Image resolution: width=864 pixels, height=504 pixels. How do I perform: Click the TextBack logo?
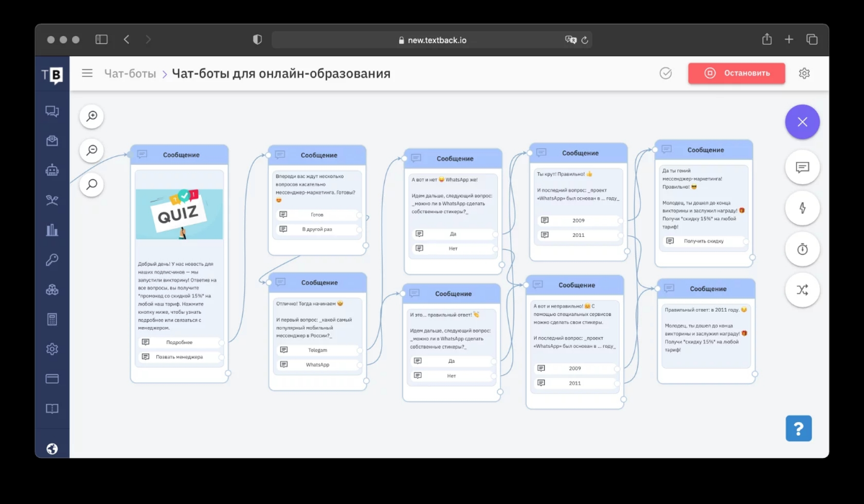pyautogui.click(x=53, y=74)
